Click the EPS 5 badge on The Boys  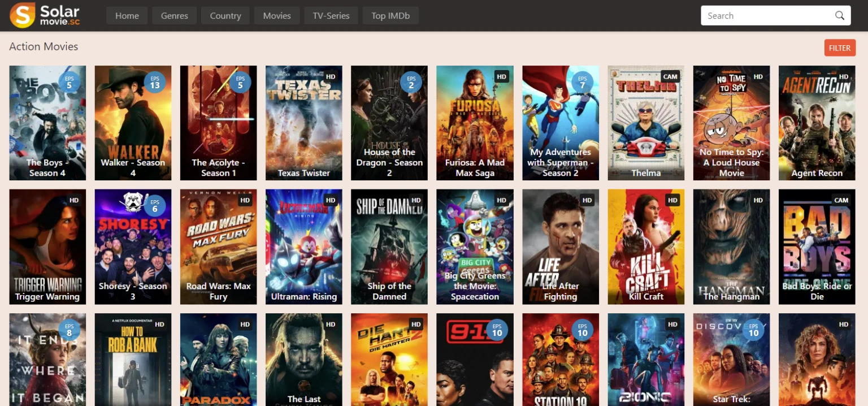coord(70,83)
